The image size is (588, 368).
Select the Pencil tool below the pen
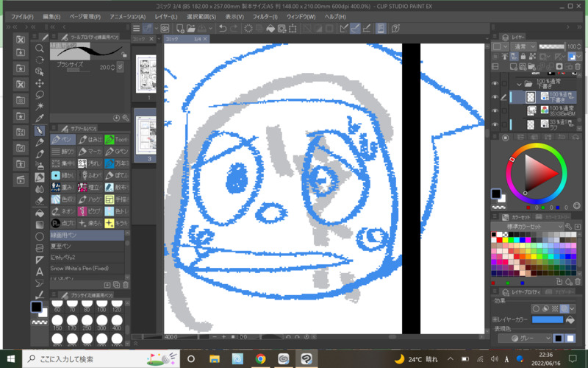[x=40, y=142]
